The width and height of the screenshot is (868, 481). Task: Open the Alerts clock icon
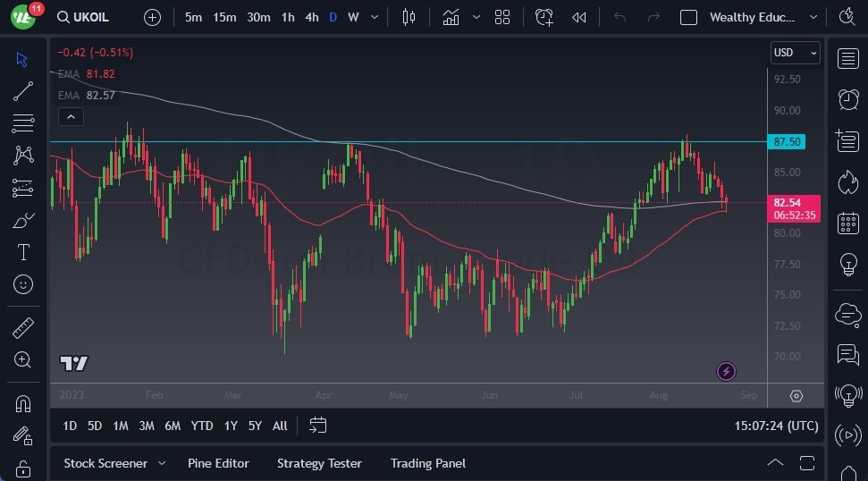[x=847, y=99]
